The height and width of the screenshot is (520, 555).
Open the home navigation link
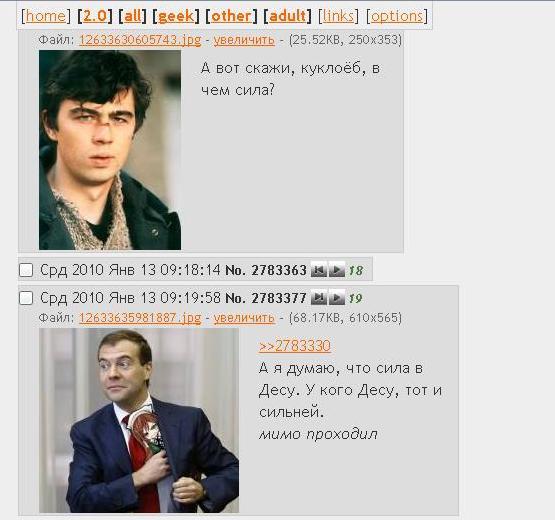pyautogui.click(x=46, y=16)
